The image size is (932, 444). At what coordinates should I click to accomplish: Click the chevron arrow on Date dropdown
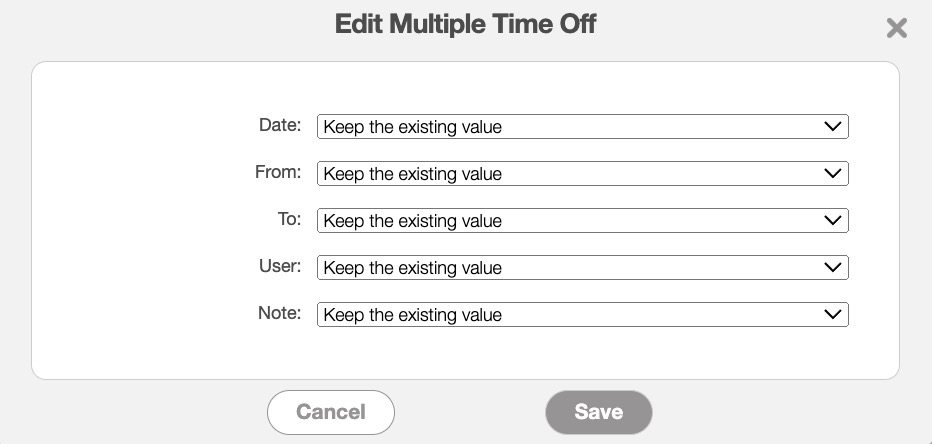tap(832, 127)
